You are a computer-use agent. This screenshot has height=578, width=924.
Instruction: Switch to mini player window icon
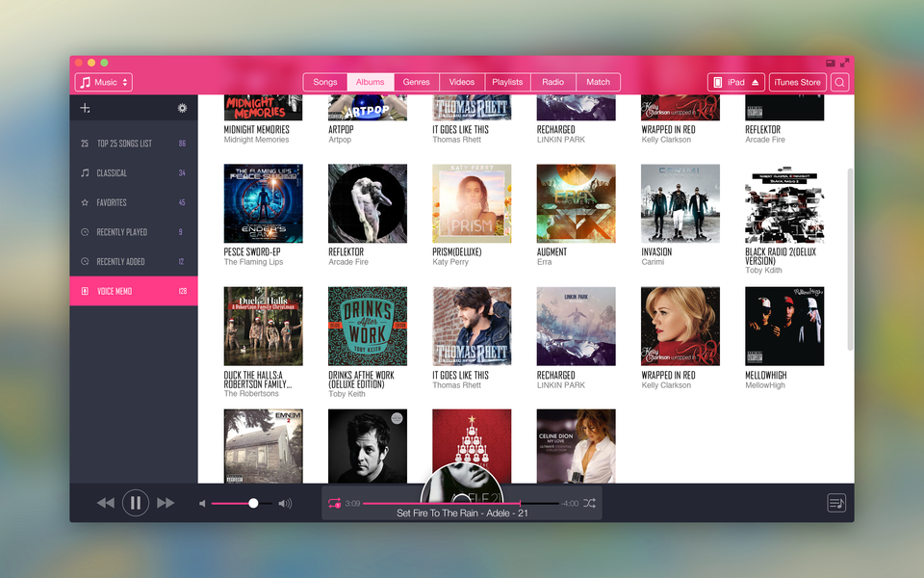(x=831, y=63)
